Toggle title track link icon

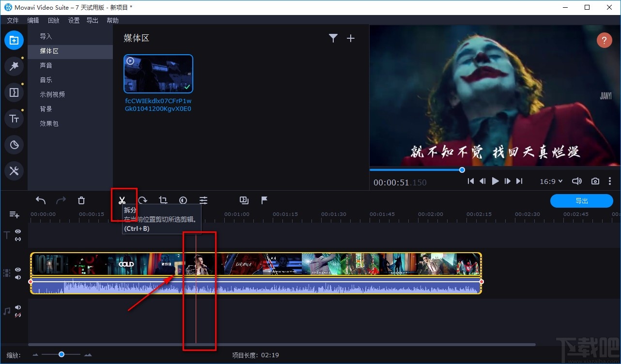pyautogui.click(x=18, y=239)
